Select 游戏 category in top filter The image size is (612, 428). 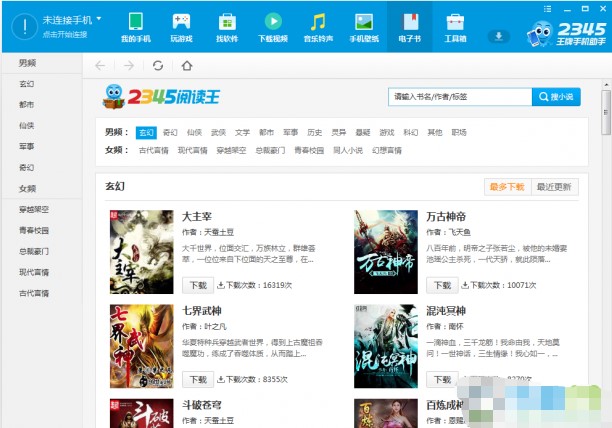(386, 133)
